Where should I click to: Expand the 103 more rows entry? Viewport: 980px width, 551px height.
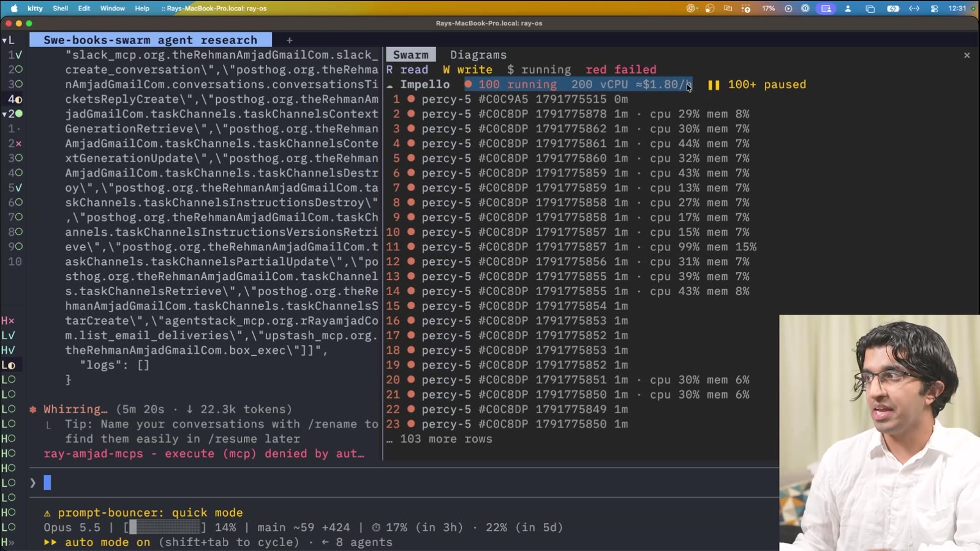click(x=440, y=439)
